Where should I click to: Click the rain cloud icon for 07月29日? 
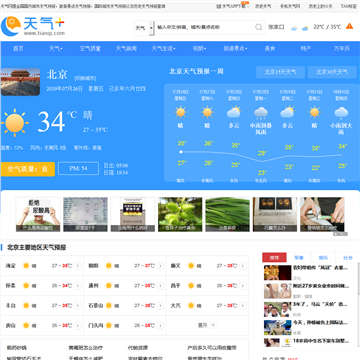(x=261, y=113)
